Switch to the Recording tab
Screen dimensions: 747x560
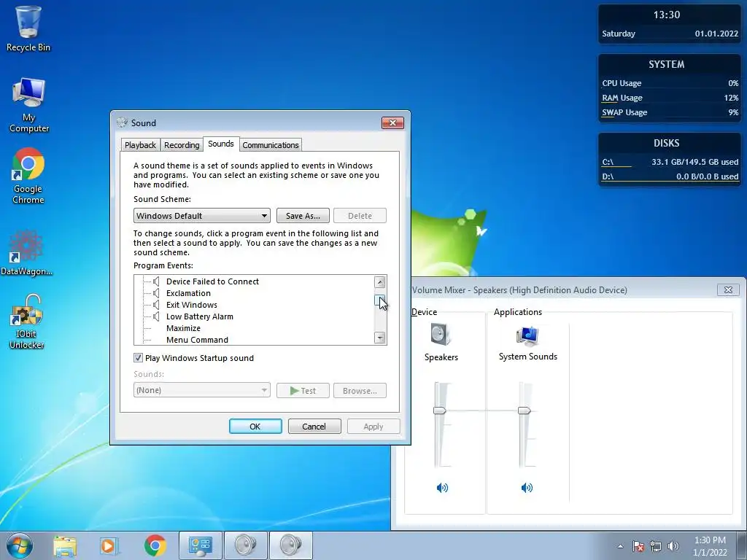182,145
